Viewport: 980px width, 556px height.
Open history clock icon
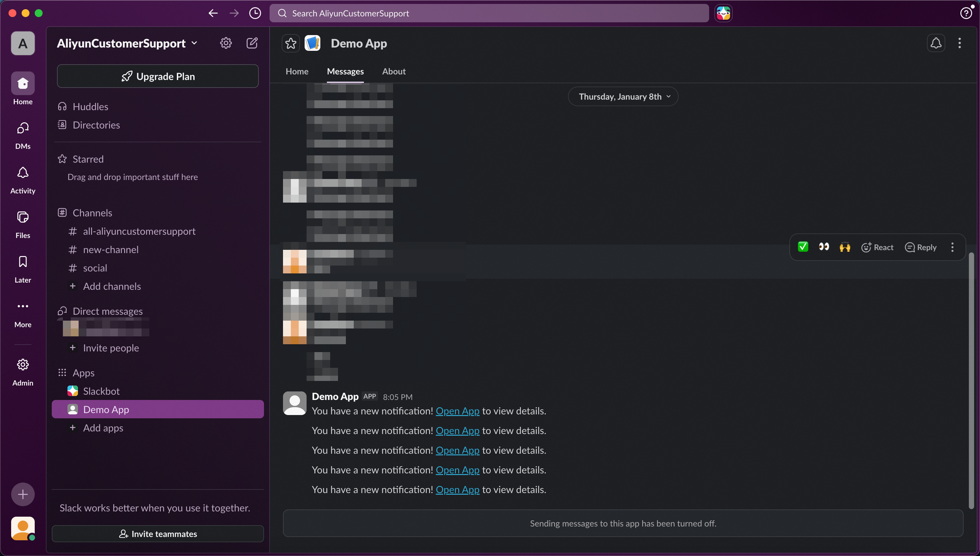[255, 13]
